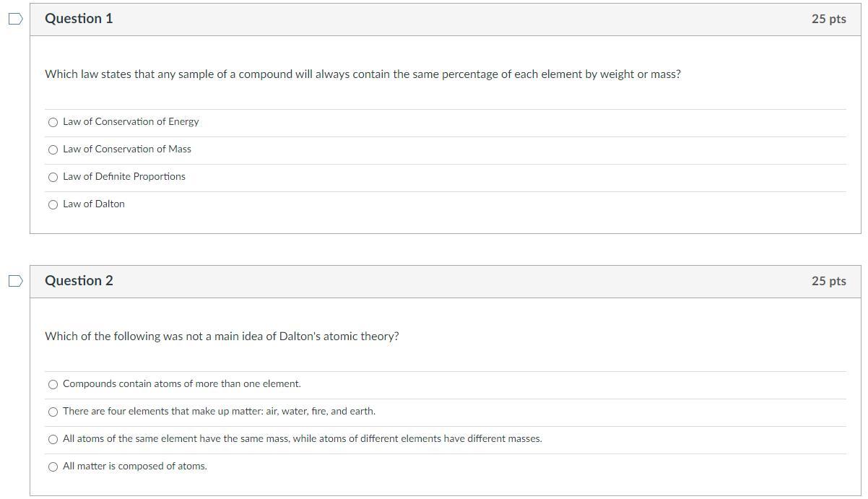Choose the Law of Conservation of Mass radio button

(x=53, y=150)
